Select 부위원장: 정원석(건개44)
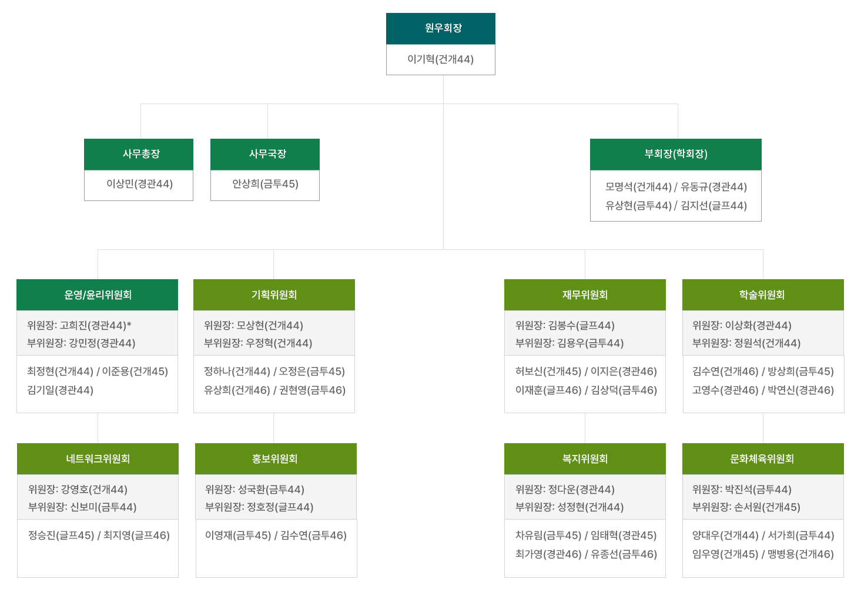The image size is (861, 616). [746, 343]
